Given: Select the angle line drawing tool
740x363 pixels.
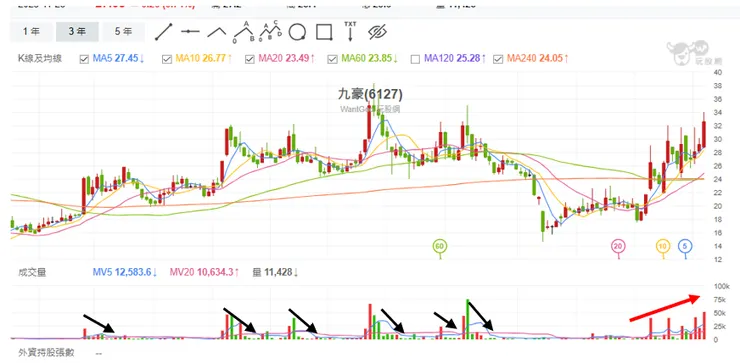Looking at the screenshot, I should click(217, 32).
